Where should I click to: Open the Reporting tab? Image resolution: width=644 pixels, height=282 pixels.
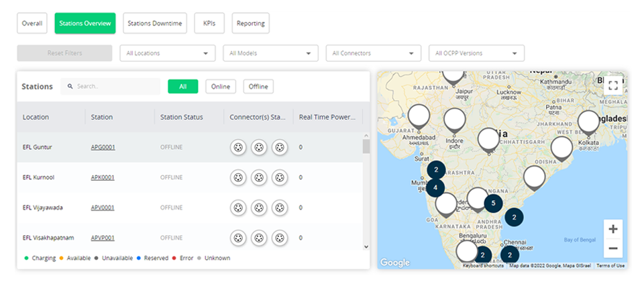[x=250, y=23]
